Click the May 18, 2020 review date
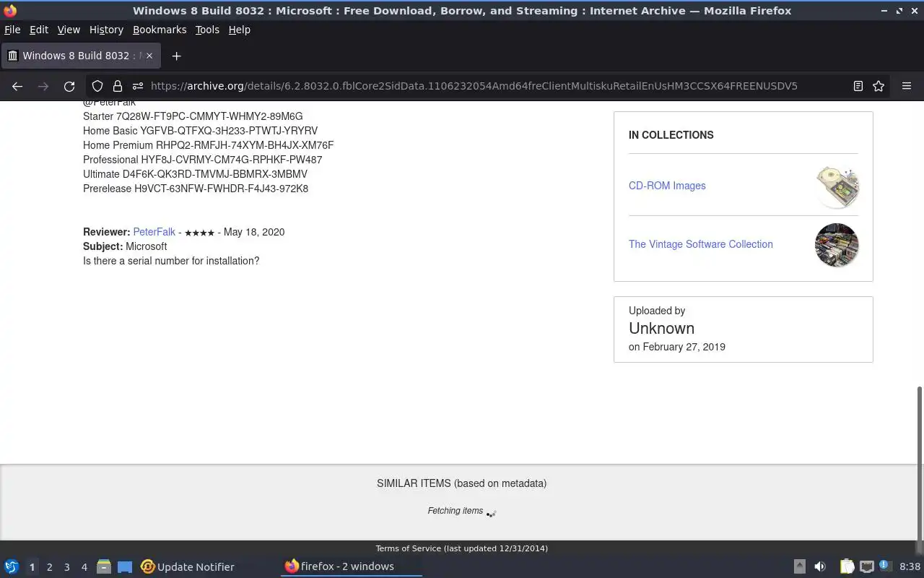The image size is (924, 578). point(254,232)
